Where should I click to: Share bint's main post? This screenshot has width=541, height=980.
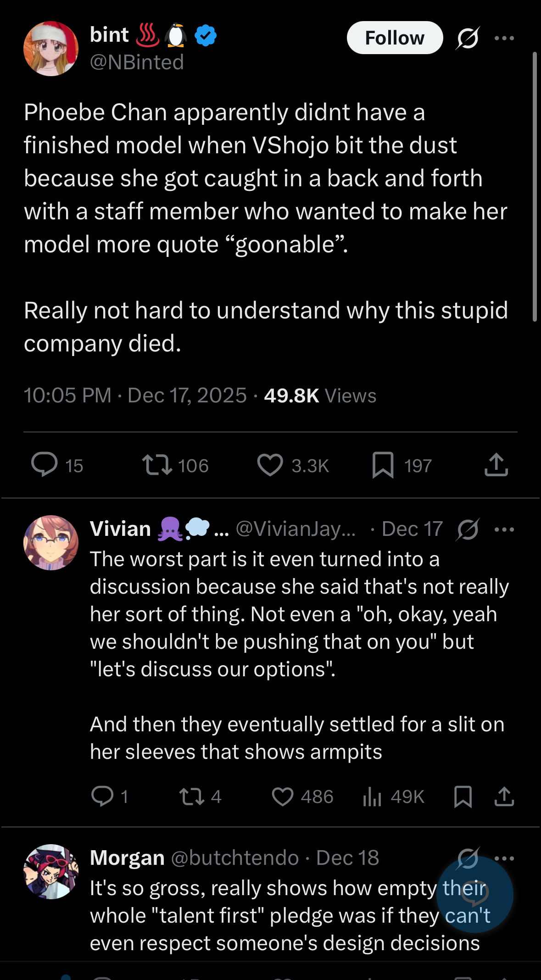tap(496, 465)
